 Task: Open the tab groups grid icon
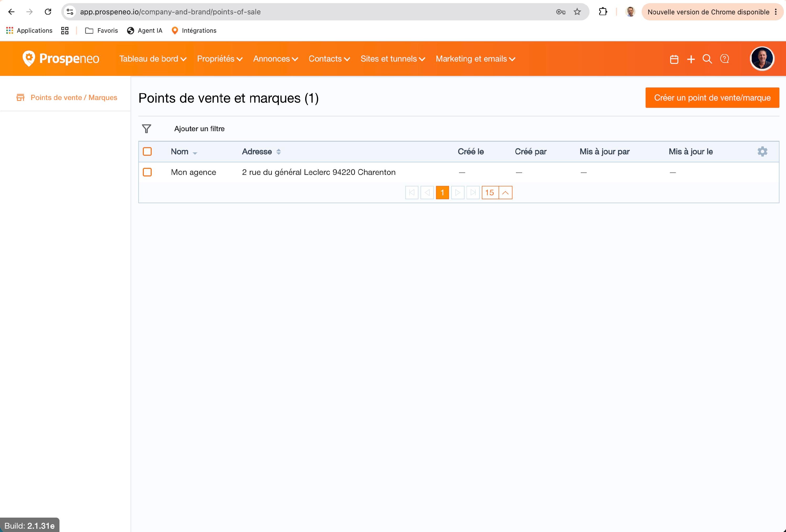[x=65, y=30]
